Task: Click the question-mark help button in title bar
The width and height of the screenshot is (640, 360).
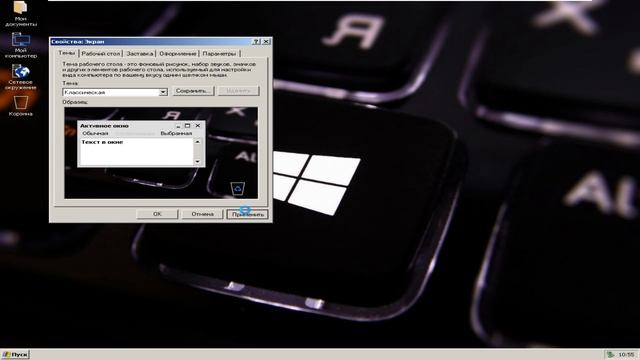Action: click(x=256, y=42)
